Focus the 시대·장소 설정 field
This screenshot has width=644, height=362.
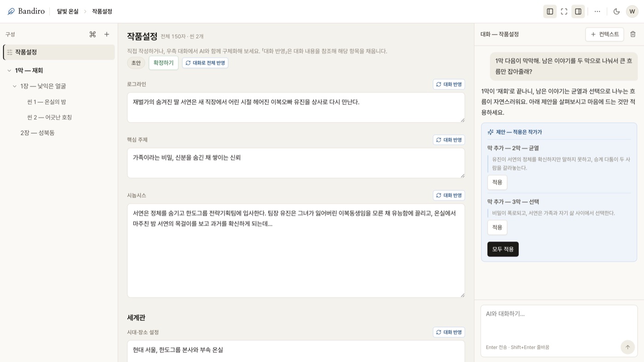tap(296, 351)
